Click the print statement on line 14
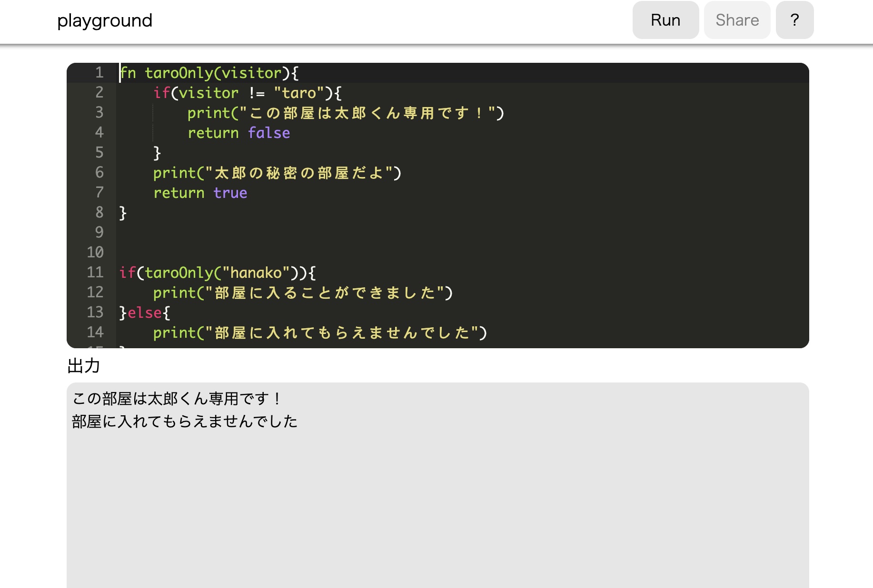Viewport: 873px width, 588px height. point(320,333)
